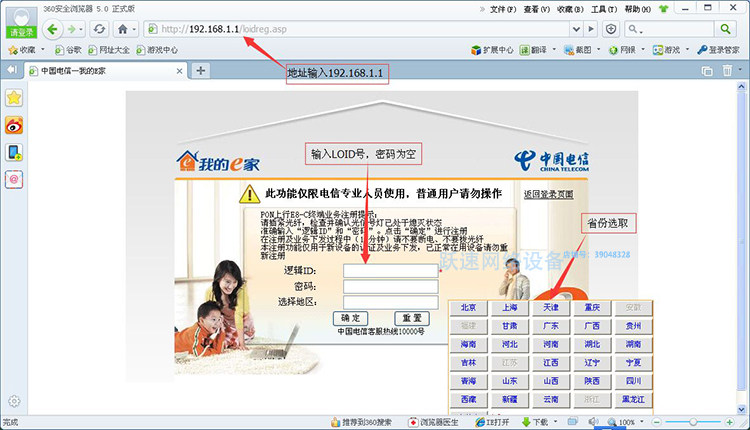Viewport: 750px width, 430px height.
Task: Select the 上海 province button
Action: coord(509,308)
